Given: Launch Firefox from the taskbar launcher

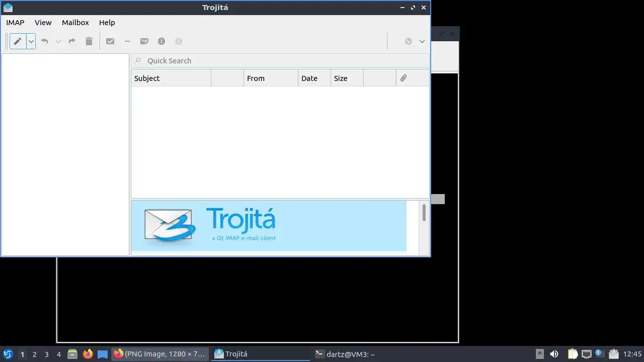Looking at the screenshot, I should 88,354.
